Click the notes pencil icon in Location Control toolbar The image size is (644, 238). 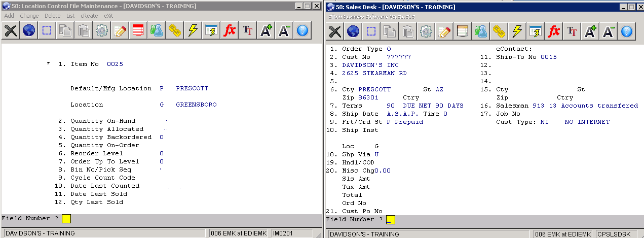[120, 30]
